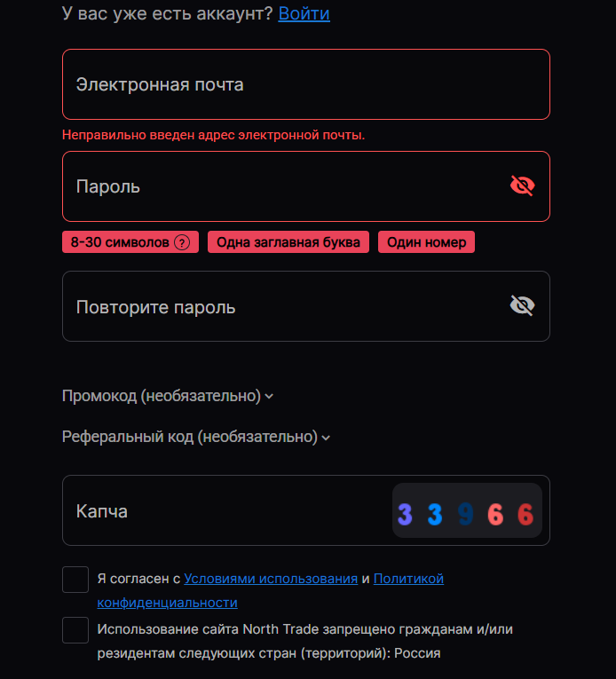Click into the Пароль input field
The width and height of the screenshot is (616, 679).
point(284,186)
